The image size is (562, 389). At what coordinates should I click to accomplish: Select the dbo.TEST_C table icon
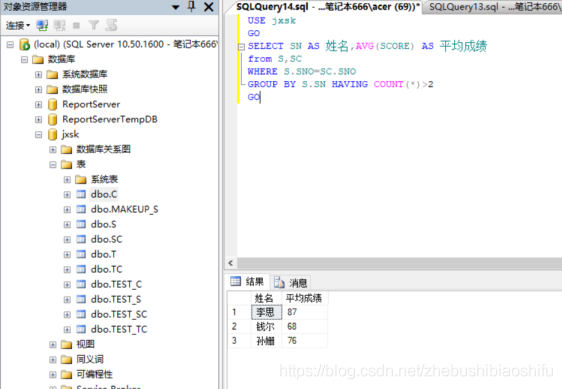81,285
